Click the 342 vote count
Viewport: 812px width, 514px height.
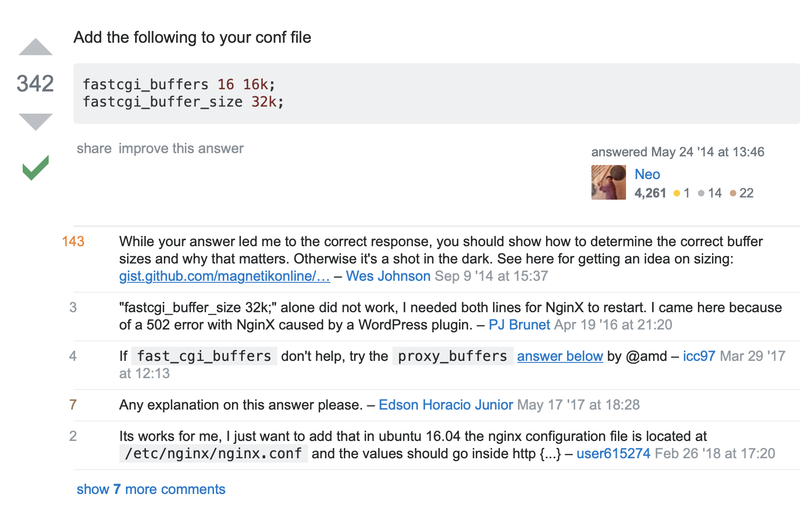coord(35,84)
